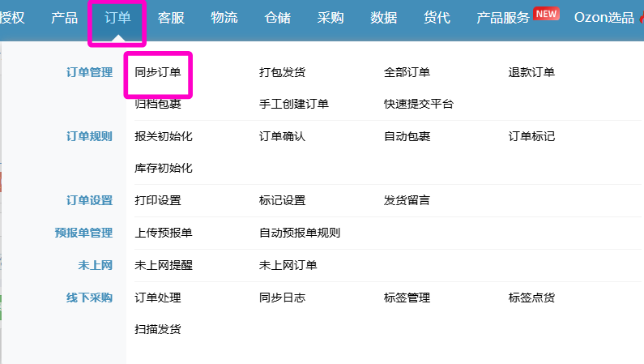Screen dimensions: 644x364
Task: Open 自动预报单规则
Action: 300,233
